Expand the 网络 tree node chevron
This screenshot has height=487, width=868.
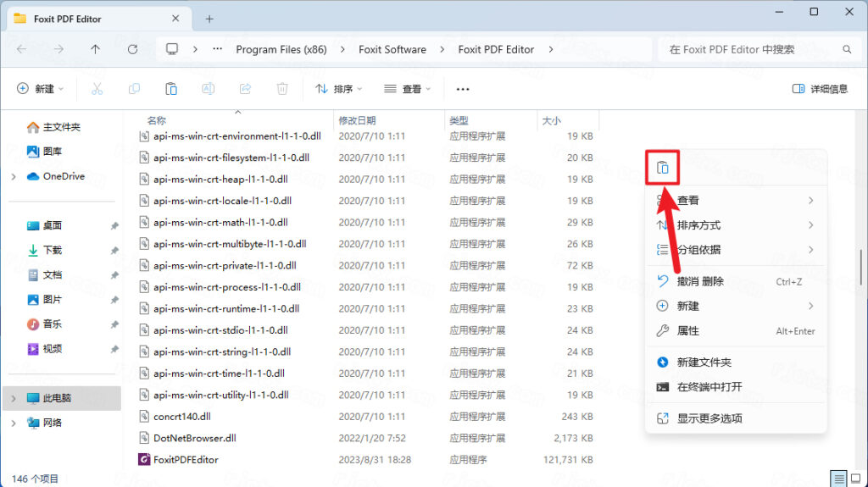coord(14,423)
